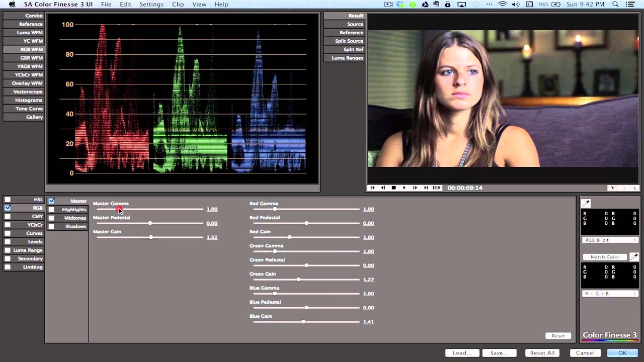The width and height of the screenshot is (644, 362).
Task: Open the RGB 8-bit format dropdown
Action: (610, 240)
